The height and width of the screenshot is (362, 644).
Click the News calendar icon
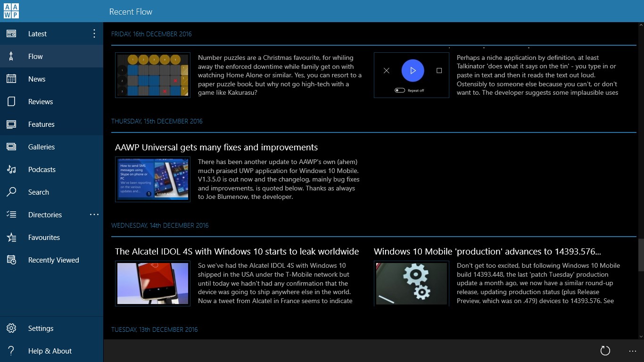click(11, 79)
